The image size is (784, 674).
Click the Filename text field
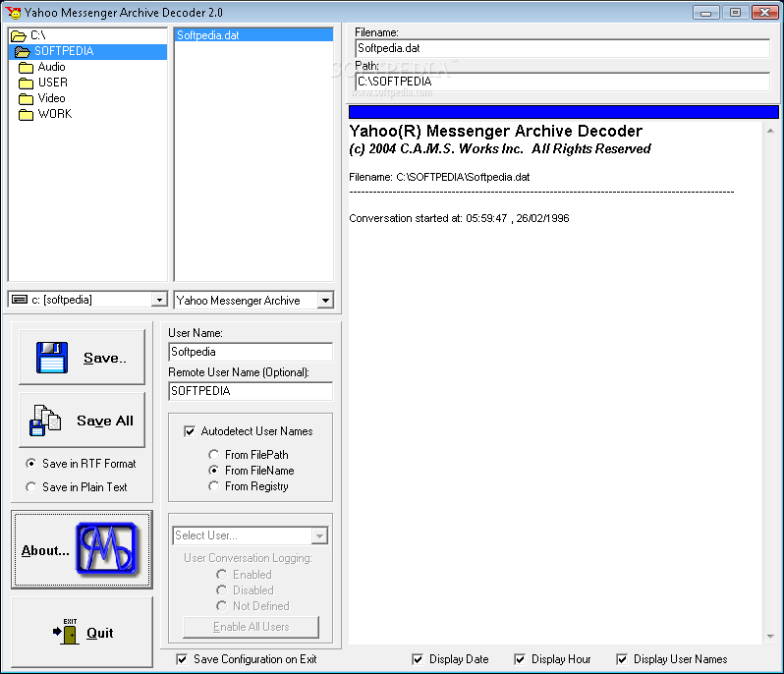coord(563,48)
